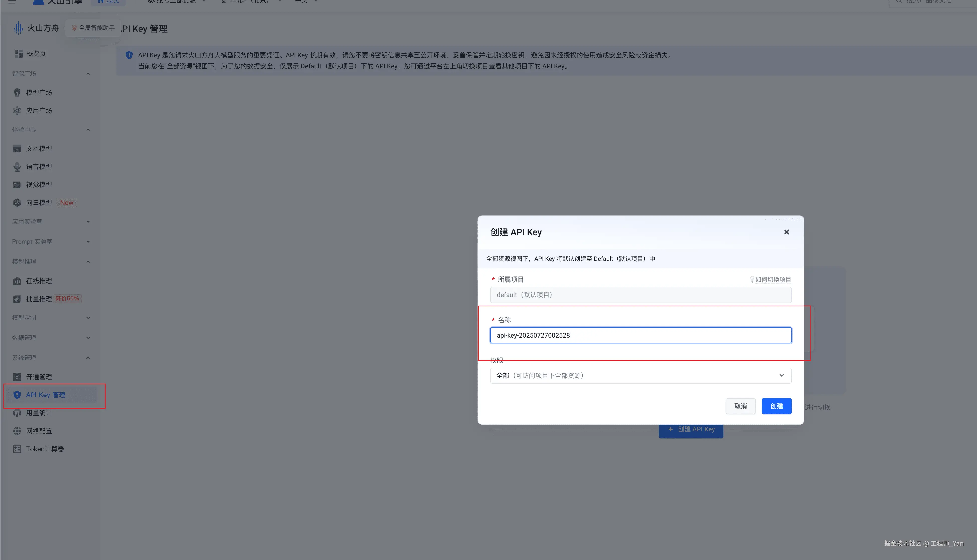Focus the API Key 名称 input field
977x560 pixels.
tap(640, 335)
